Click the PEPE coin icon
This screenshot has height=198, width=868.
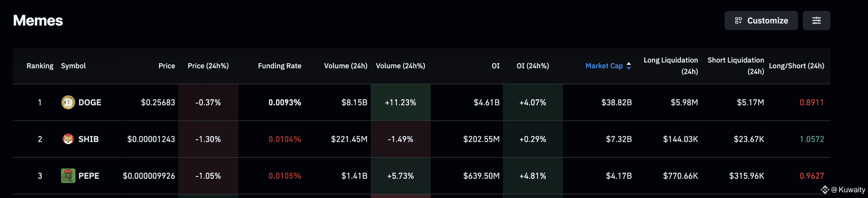pyautogui.click(x=68, y=176)
